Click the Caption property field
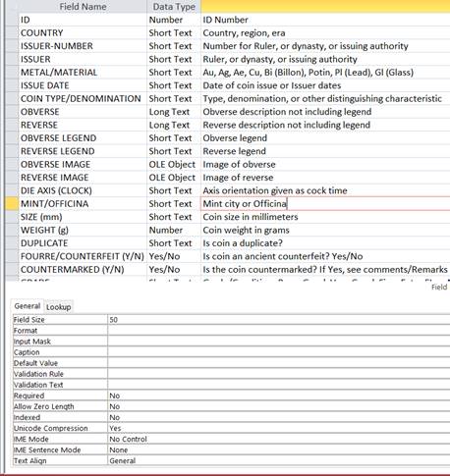The width and height of the screenshot is (450, 476). (x=278, y=352)
